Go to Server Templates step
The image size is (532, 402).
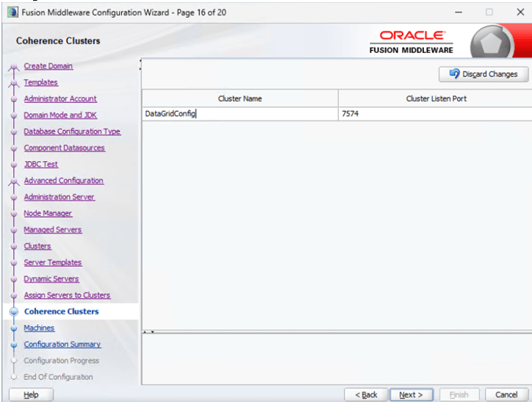53,262
